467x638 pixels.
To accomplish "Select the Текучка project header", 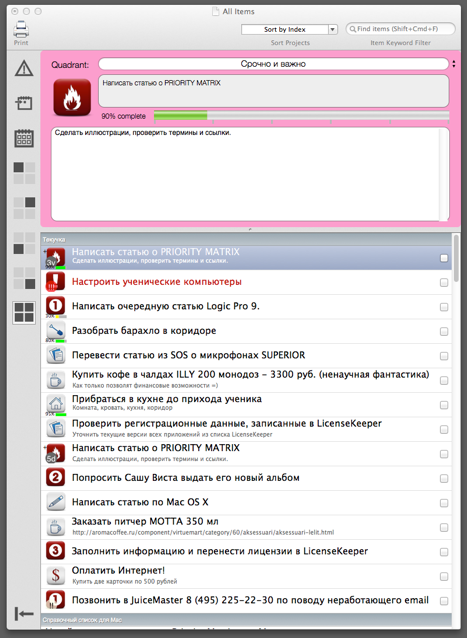I will pos(246,239).
